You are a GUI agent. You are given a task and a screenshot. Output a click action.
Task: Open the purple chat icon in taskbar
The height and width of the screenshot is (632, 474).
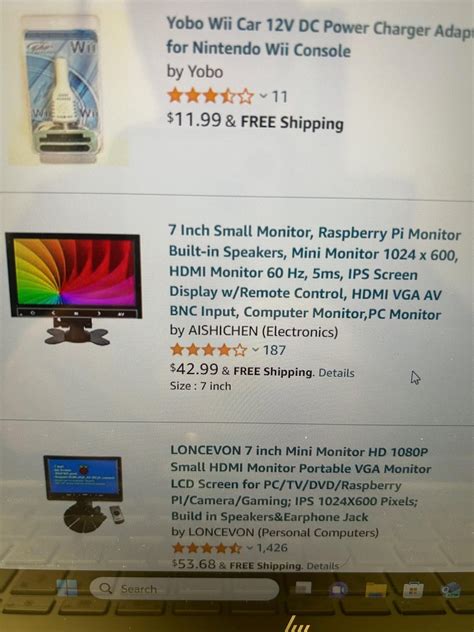(x=339, y=590)
